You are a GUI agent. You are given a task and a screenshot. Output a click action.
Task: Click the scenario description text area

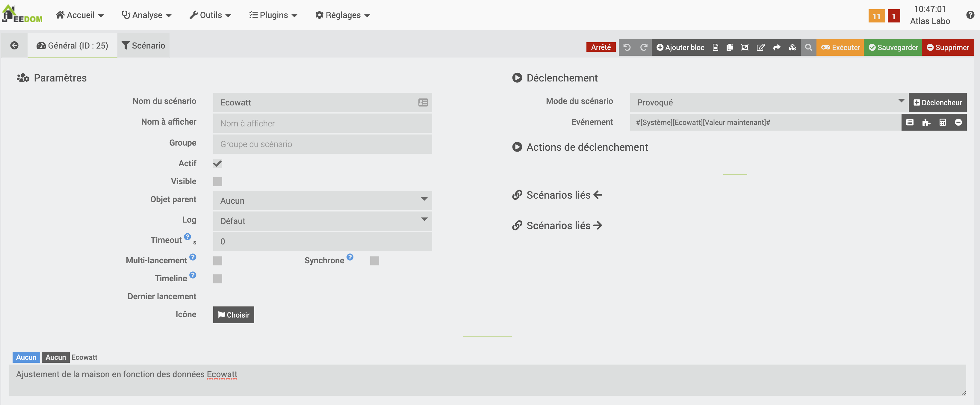(x=487, y=380)
